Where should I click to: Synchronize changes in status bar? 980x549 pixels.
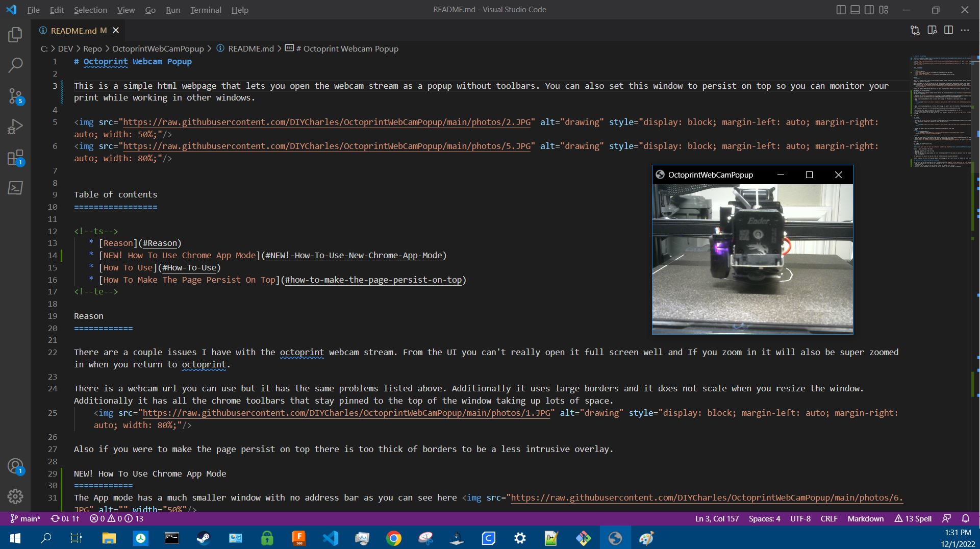click(65, 519)
